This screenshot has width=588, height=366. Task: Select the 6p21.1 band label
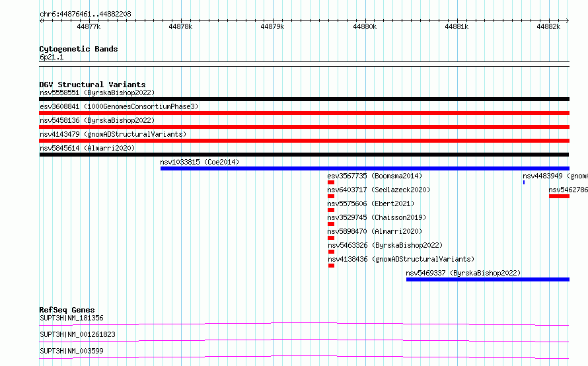(x=52, y=57)
